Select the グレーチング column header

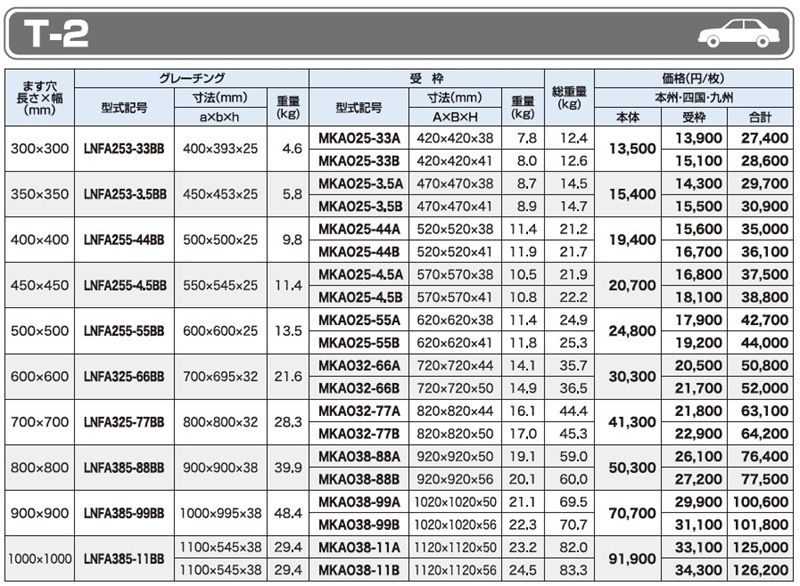pyautogui.click(x=192, y=79)
